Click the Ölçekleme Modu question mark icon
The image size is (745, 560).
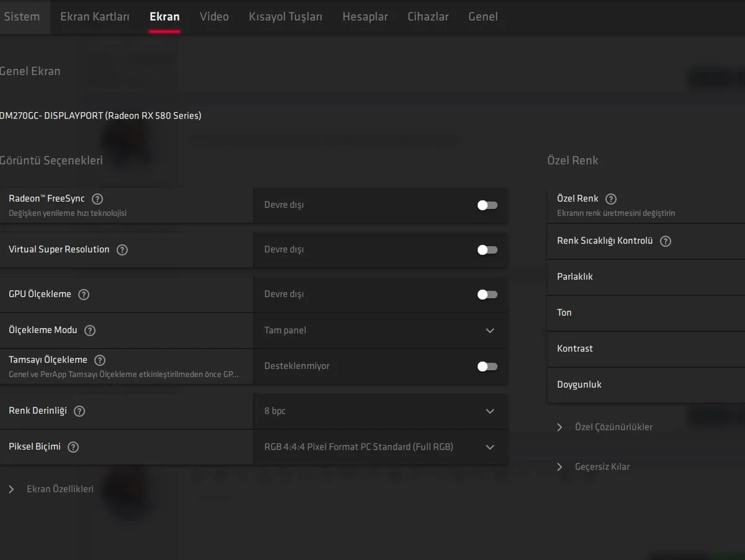click(89, 331)
